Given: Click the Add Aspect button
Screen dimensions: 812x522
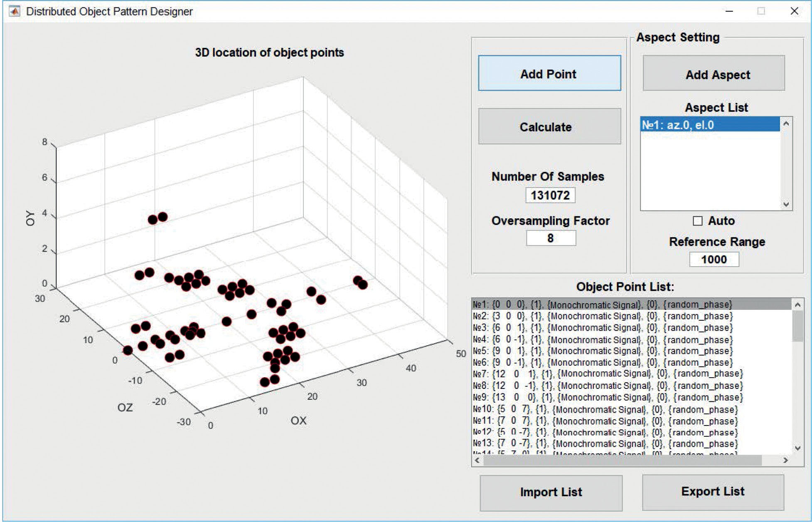Looking at the screenshot, I should [x=713, y=74].
